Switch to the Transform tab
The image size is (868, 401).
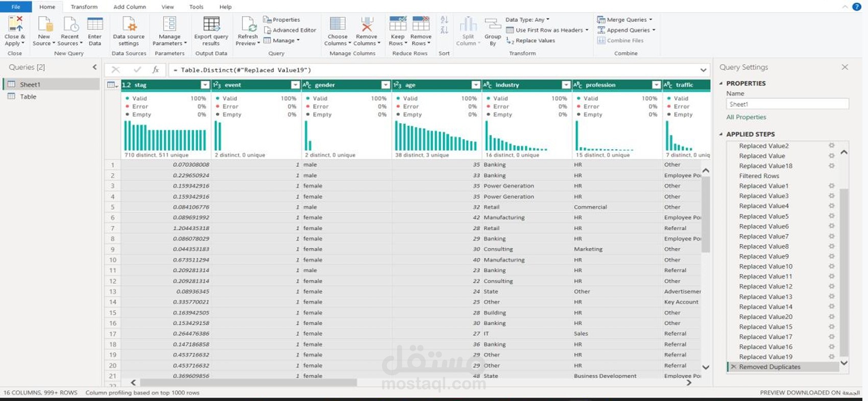[84, 7]
